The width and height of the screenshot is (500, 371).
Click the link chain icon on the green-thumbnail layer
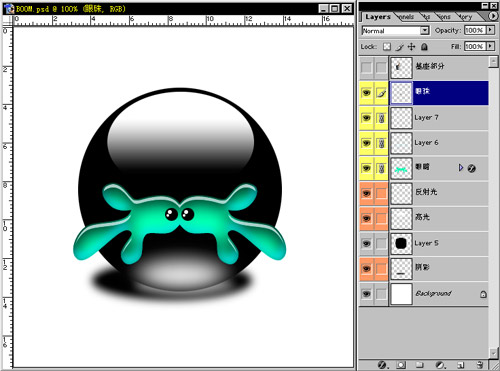click(x=381, y=168)
